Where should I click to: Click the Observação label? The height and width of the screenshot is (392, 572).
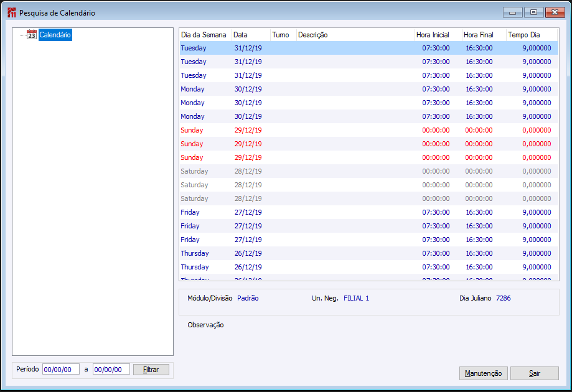[205, 325]
